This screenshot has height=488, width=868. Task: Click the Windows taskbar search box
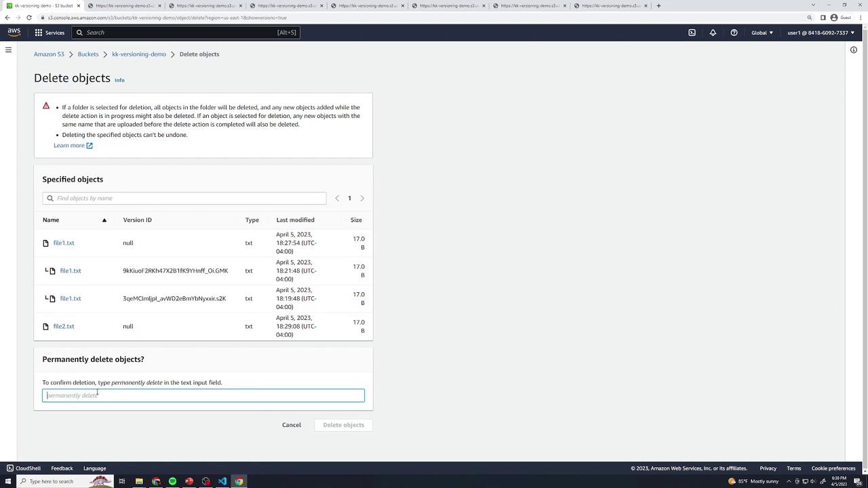pos(64,481)
